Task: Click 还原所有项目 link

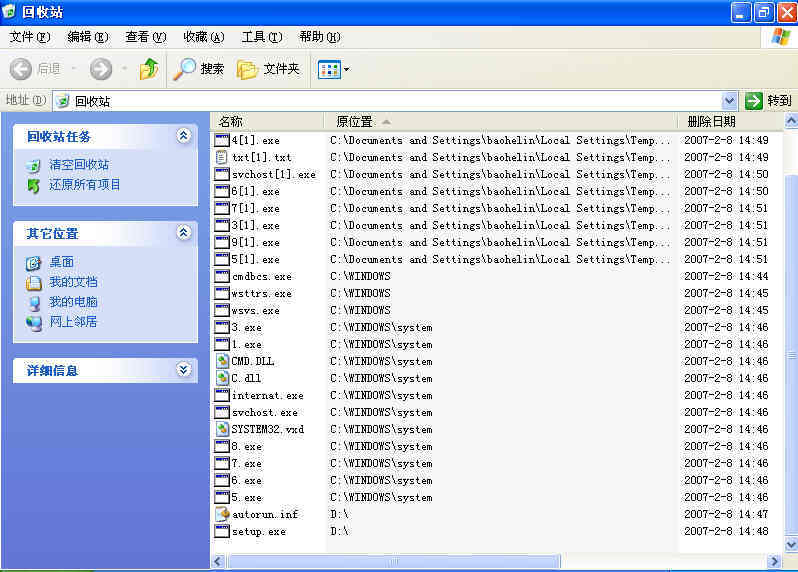Action: (84, 184)
